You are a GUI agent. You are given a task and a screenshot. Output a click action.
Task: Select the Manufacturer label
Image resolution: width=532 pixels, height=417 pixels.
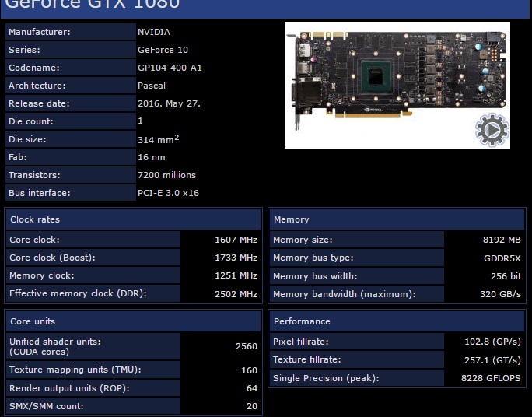pyautogui.click(x=40, y=32)
